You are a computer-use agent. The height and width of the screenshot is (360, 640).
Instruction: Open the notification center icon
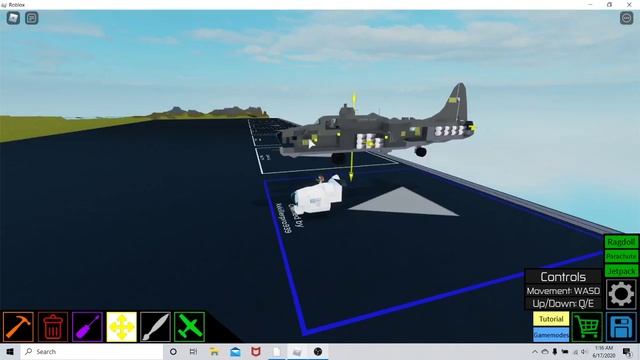coord(627,351)
